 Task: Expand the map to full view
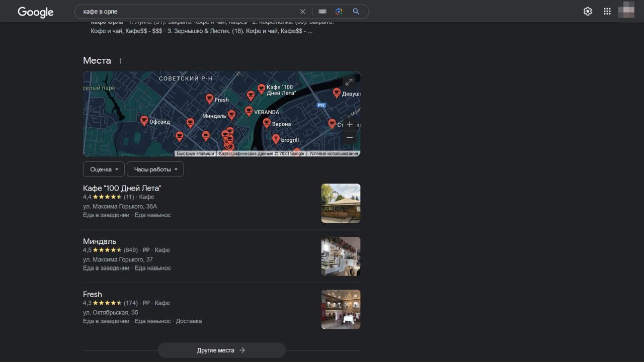tap(349, 82)
